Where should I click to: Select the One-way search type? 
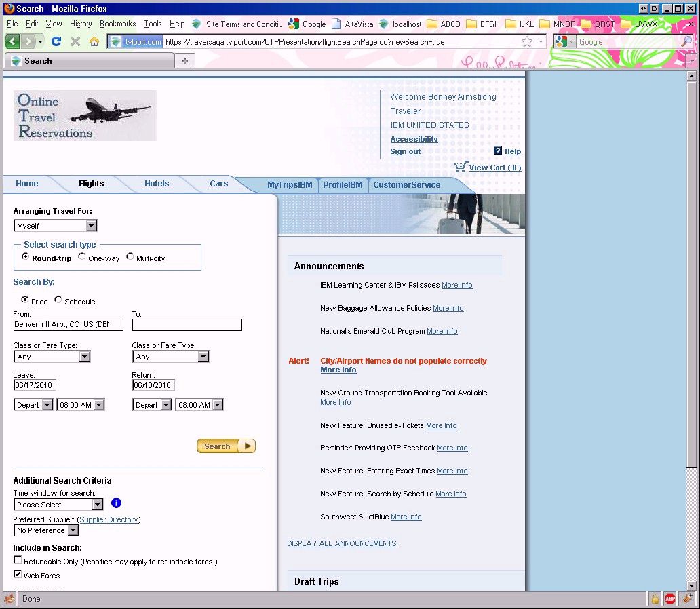(x=82, y=257)
